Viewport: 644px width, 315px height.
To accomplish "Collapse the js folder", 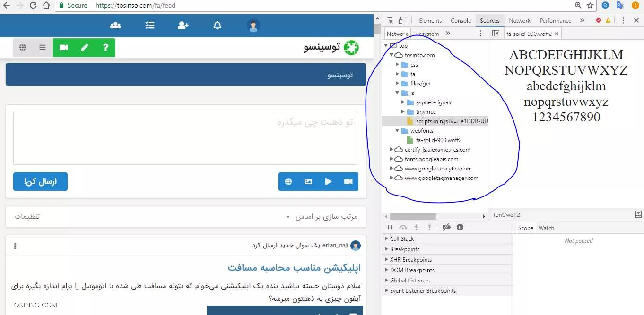I will 398,93.
